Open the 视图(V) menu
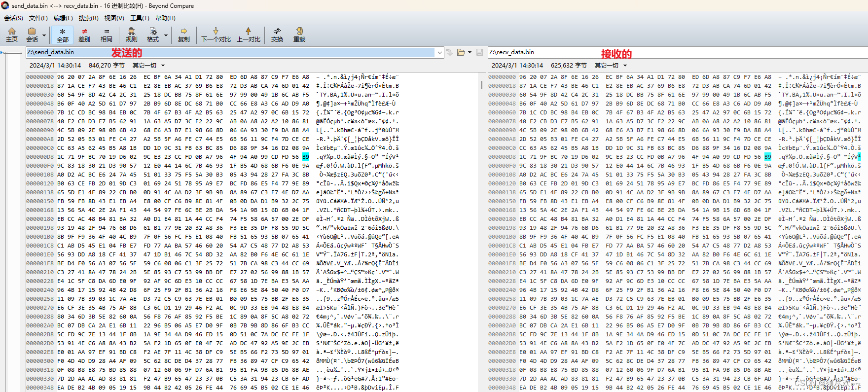Screen dimensions: 868x392 tap(114, 18)
